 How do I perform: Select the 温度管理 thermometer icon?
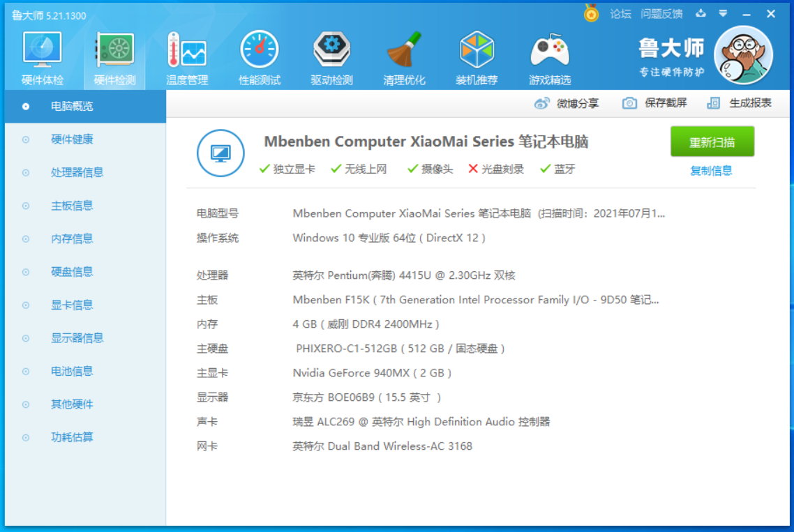187,50
